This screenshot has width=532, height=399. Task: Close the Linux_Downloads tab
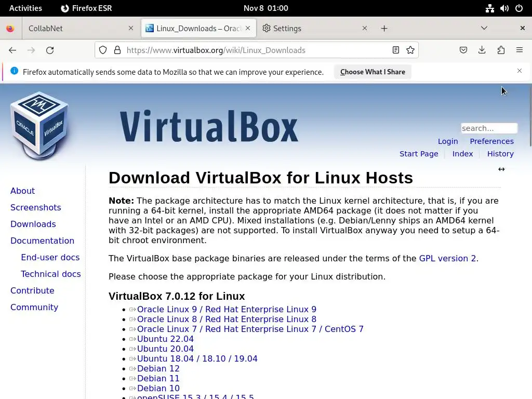[248, 28]
